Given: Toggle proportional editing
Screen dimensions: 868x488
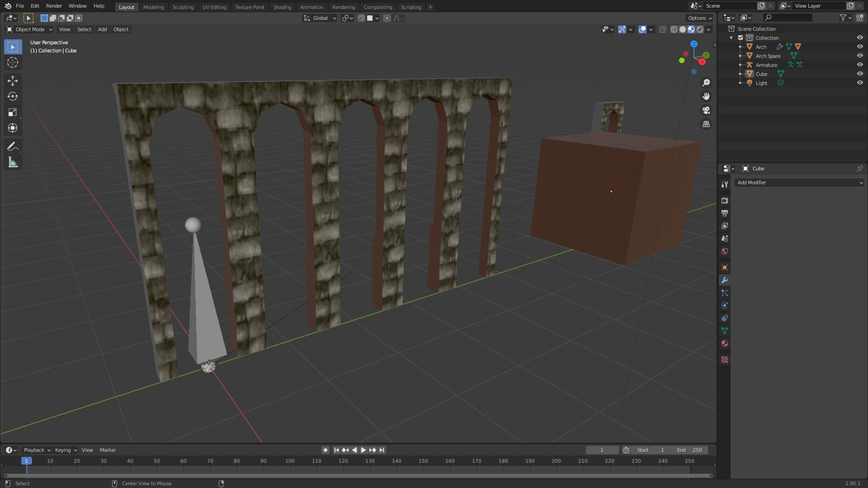Looking at the screenshot, I should (387, 18).
